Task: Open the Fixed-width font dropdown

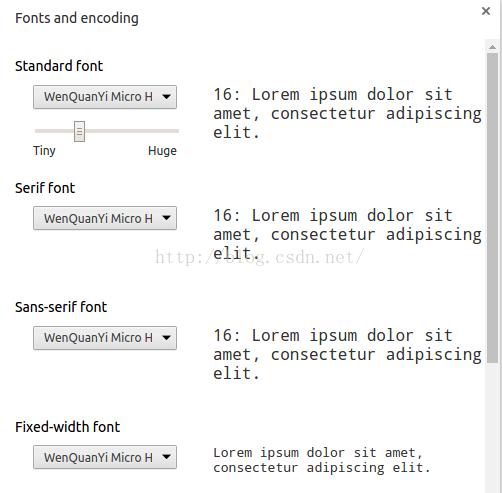Action: point(105,457)
